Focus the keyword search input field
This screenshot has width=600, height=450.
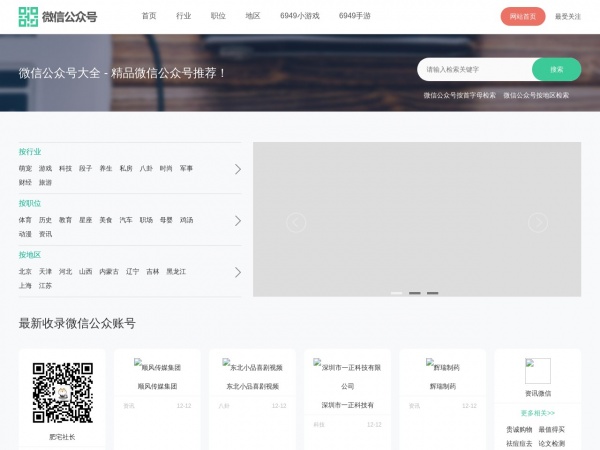(475, 69)
